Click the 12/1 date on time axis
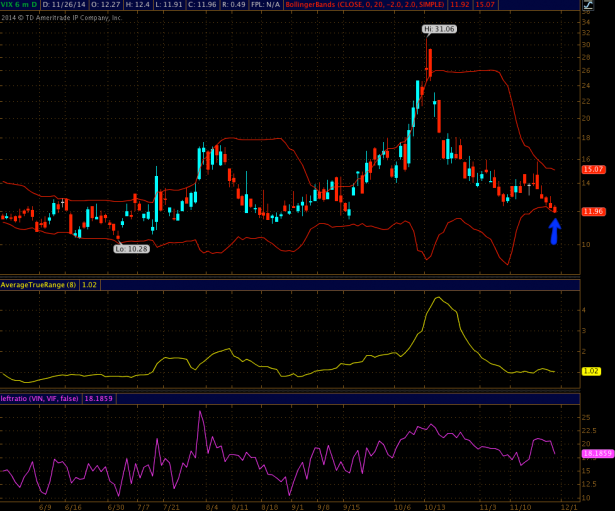 tap(569, 507)
